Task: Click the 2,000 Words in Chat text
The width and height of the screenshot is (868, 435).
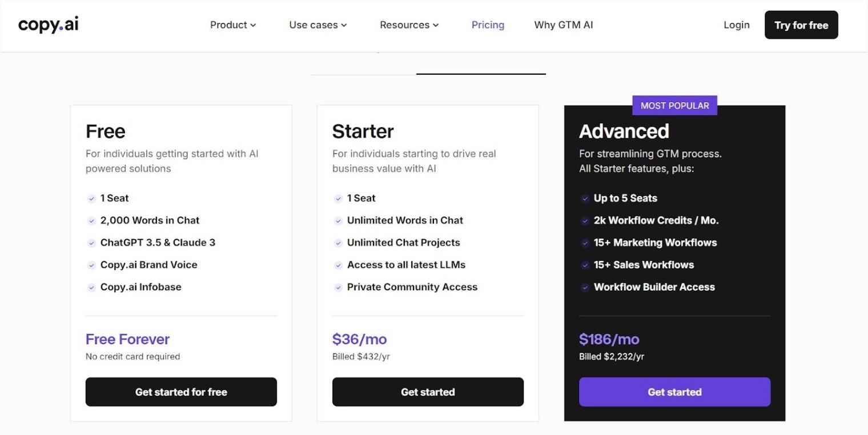Action: pyautogui.click(x=150, y=220)
